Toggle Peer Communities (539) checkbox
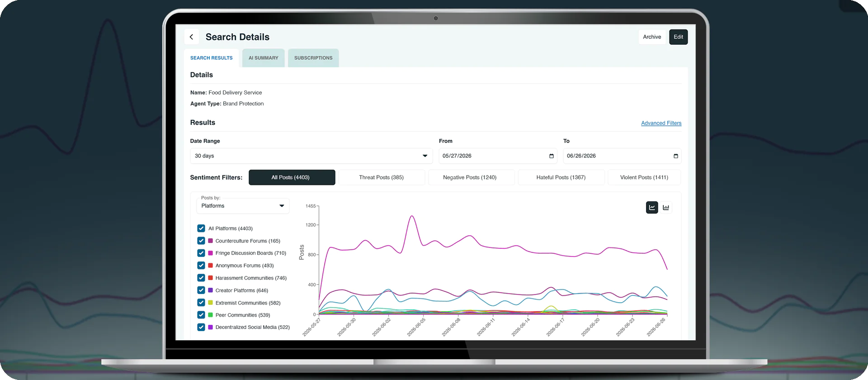Screen dimensions: 868x380 pyautogui.click(x=201, y=315)
